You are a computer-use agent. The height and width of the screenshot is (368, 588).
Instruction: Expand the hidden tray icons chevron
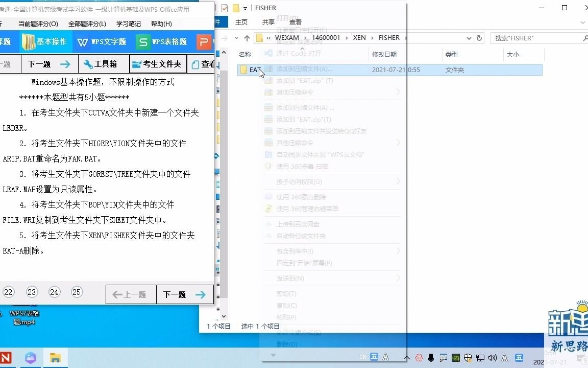click(407, 357)
